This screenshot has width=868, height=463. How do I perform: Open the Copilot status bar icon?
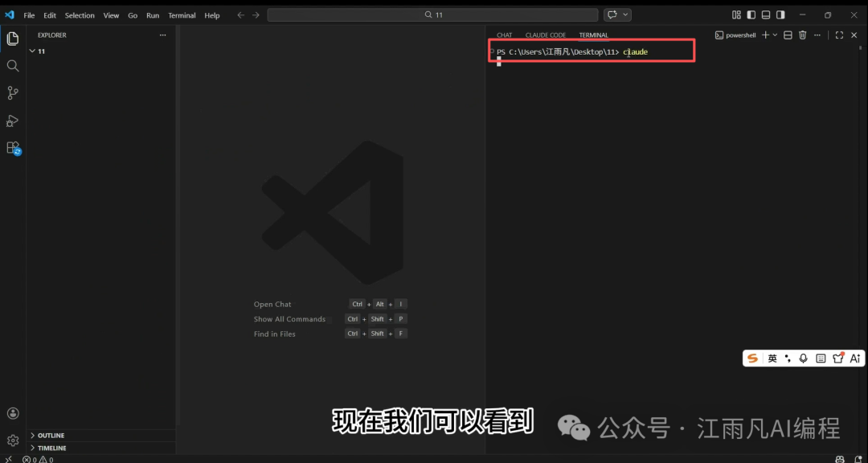tap(840, 459)
